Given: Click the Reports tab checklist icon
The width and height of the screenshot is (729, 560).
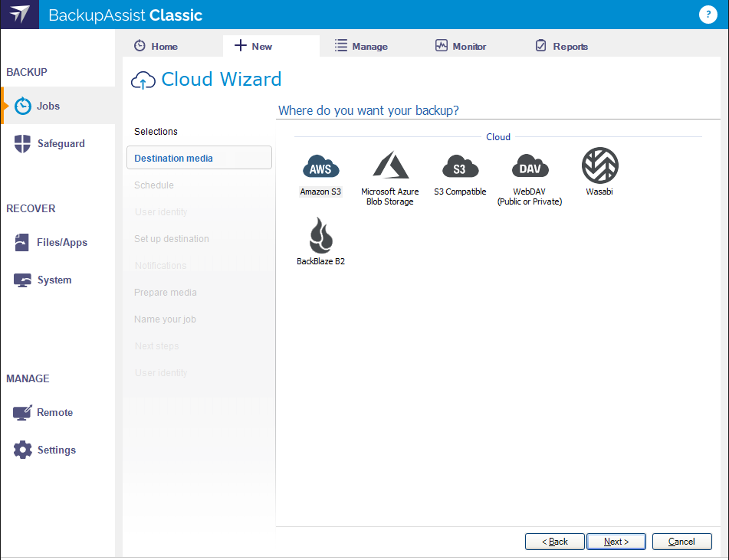Looking at the screenshot, I should point(541,45).
